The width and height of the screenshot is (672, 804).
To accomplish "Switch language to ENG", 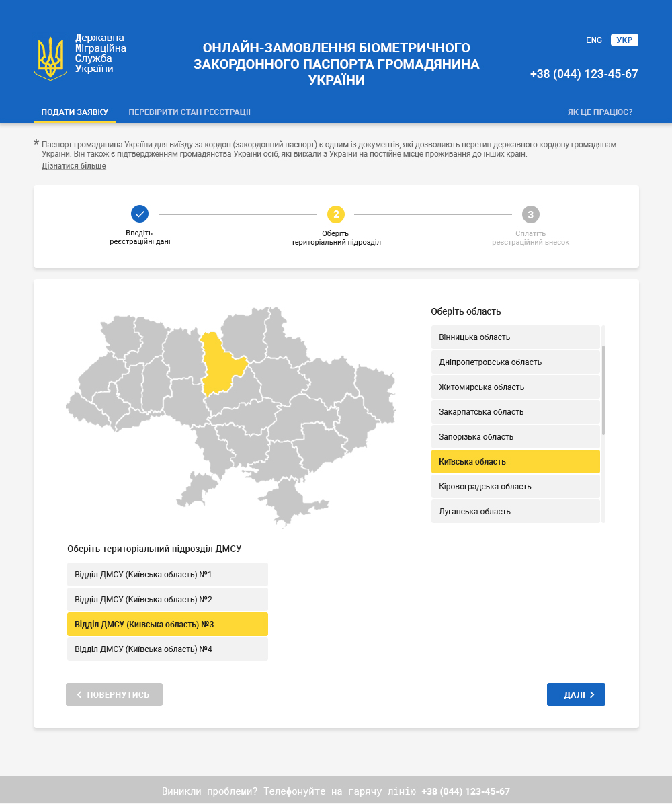I will 594,40.
